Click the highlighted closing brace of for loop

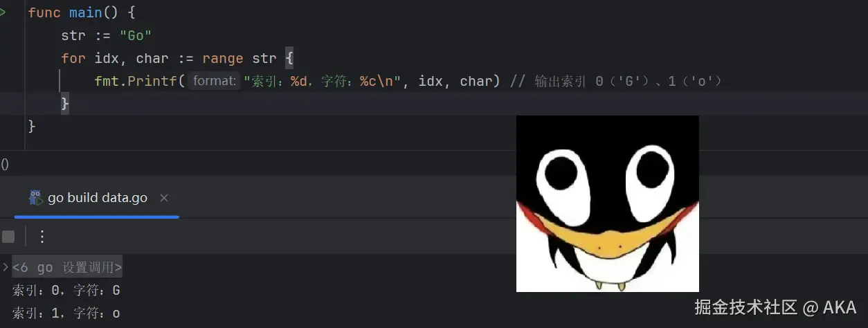click(65, 104)
